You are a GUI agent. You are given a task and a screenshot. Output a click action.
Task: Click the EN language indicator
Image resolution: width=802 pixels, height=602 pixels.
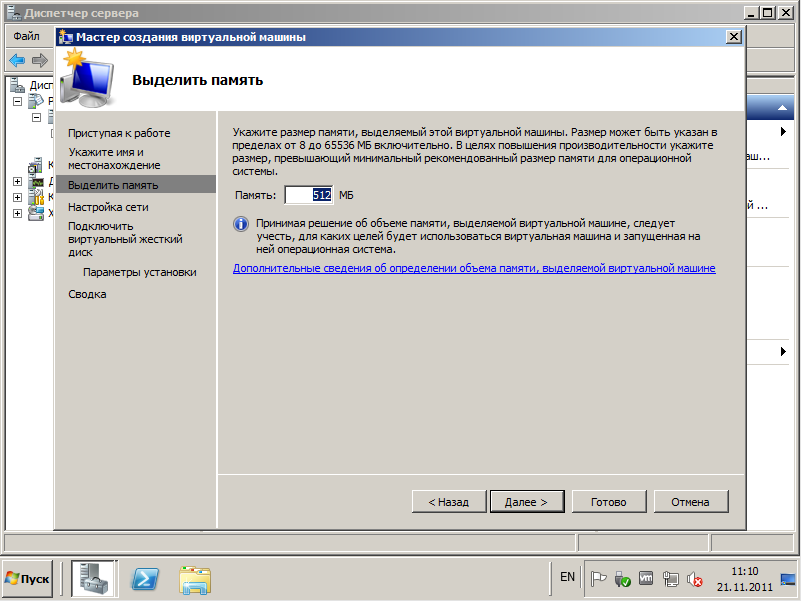(x=567, y=577)
